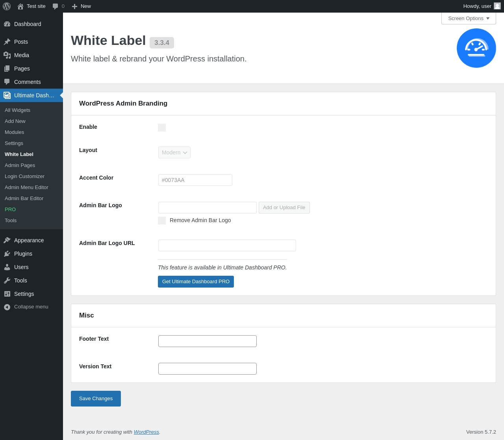Open the comments bubble icon in admin bar
The width and height of the screenshot is (504, 440).
[56, 6]
